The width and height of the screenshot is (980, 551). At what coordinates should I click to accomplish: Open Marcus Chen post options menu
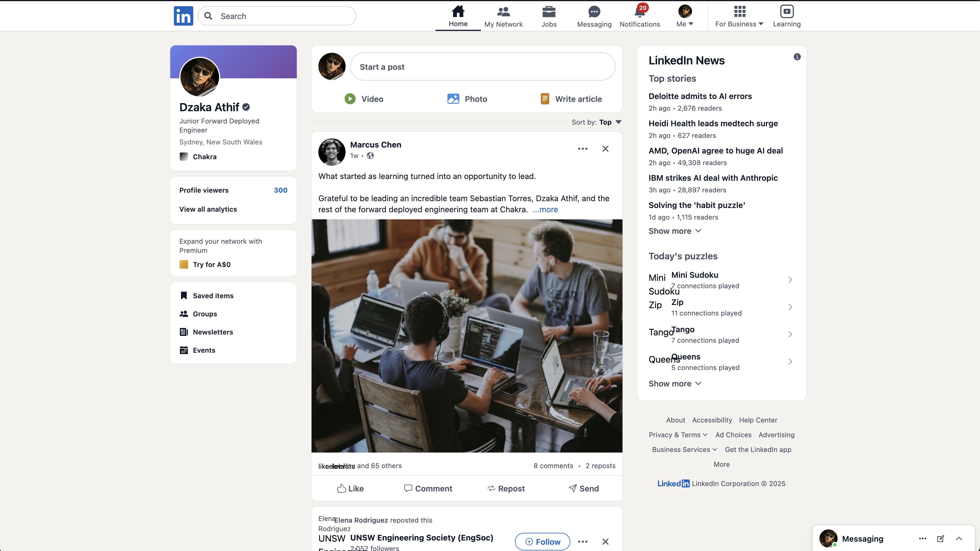tap(582, 149)
